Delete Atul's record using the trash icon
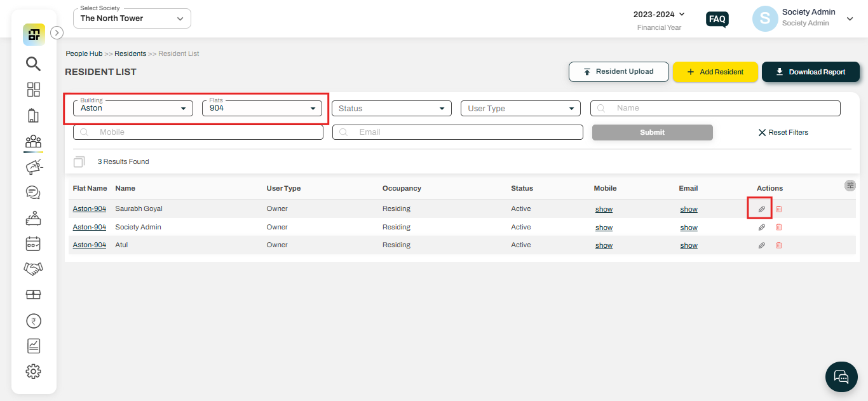Screen dimensions: 868x401 (778, 245)
